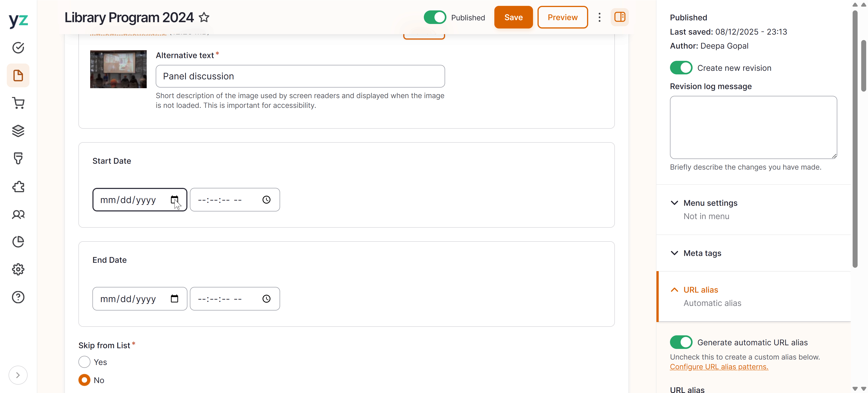Click the Save button
This screenshot has width=868, height=393.
click(513, 17)
